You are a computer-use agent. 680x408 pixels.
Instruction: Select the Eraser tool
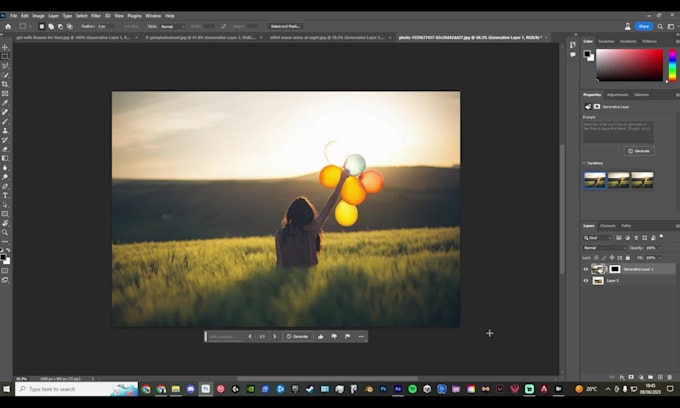[5, 149]
